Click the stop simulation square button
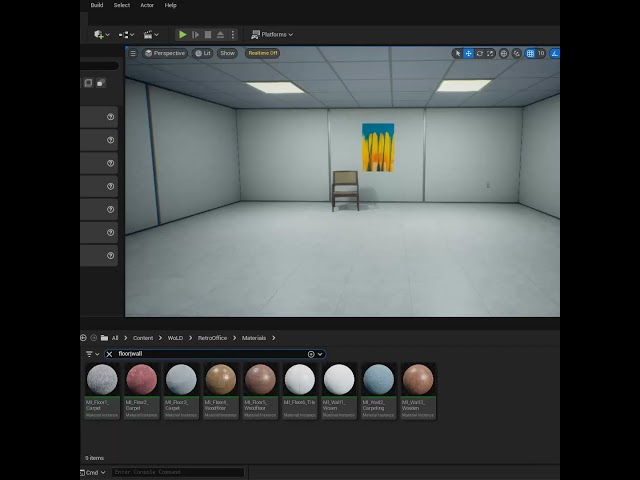Image resolution: width=640 pixels, height=480 pixels. point(208,35)
